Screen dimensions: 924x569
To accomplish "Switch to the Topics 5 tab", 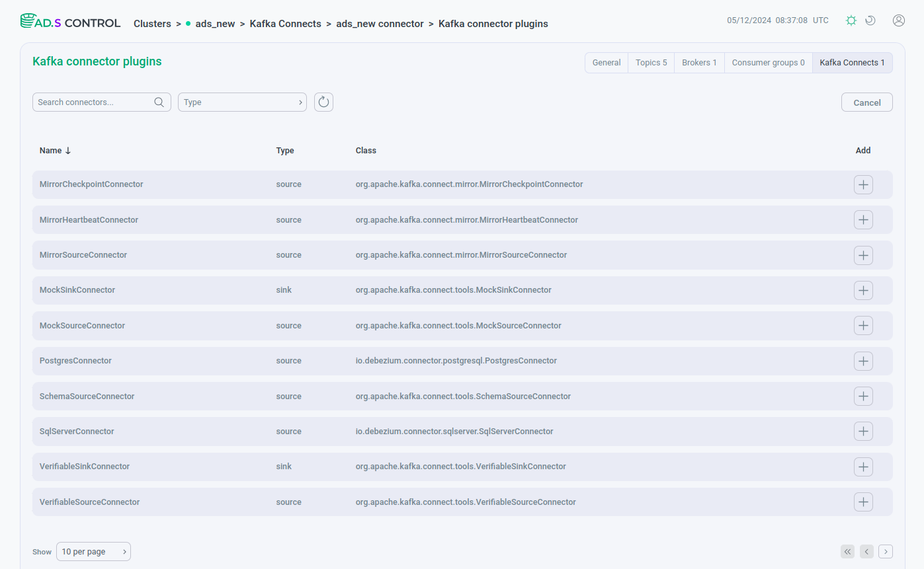I will 651,63.
